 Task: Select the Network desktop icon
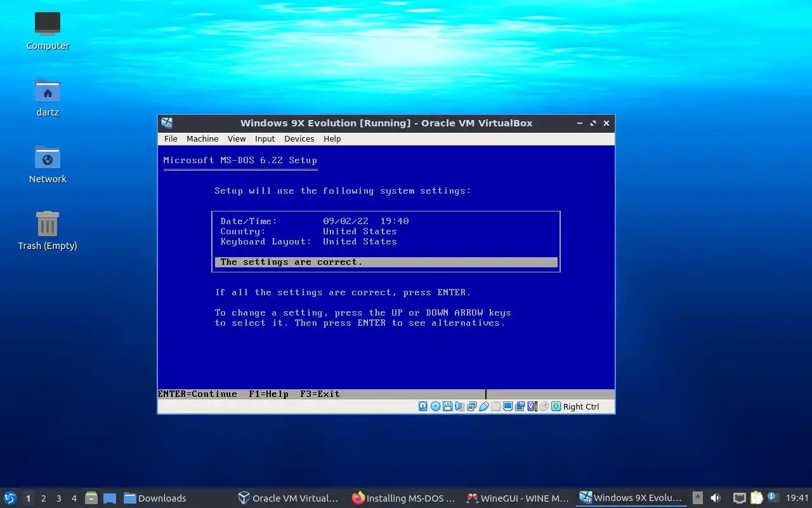[x=48, y=164]
